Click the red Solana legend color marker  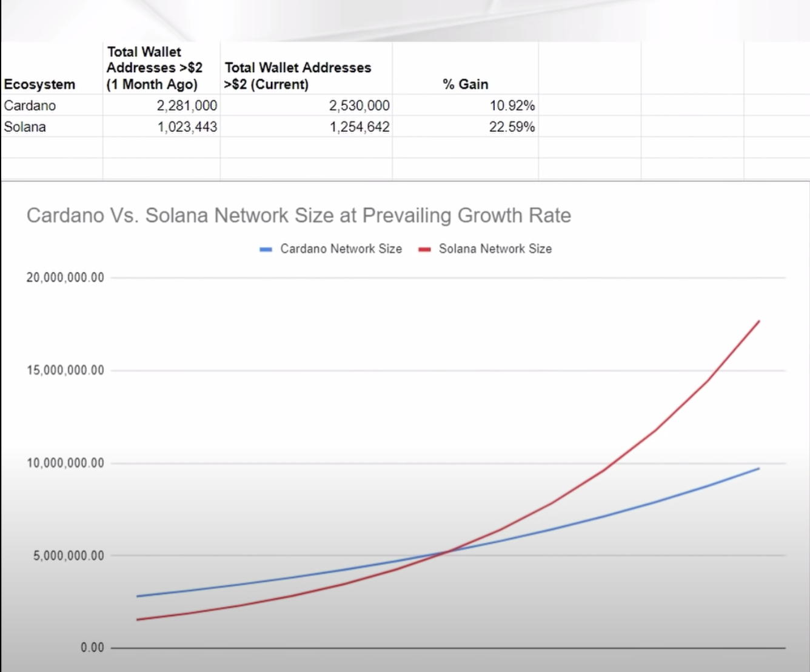pos(424,249)
